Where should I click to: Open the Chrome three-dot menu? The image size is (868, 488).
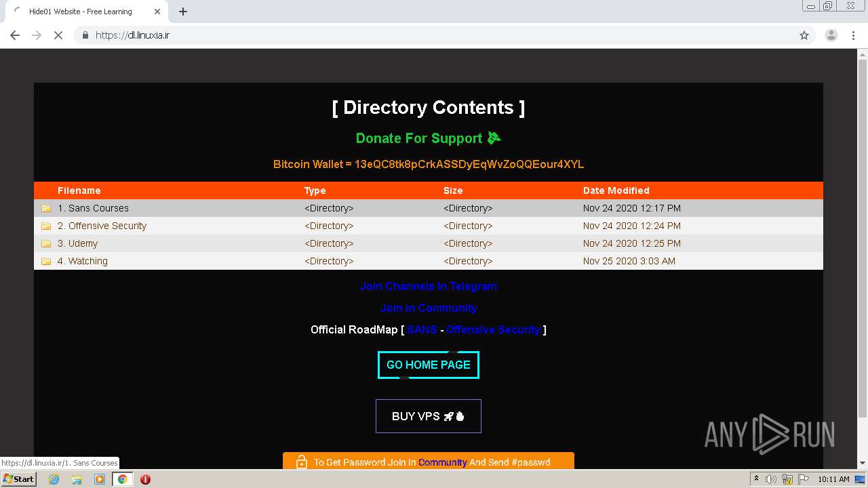(x=854, y=35)
